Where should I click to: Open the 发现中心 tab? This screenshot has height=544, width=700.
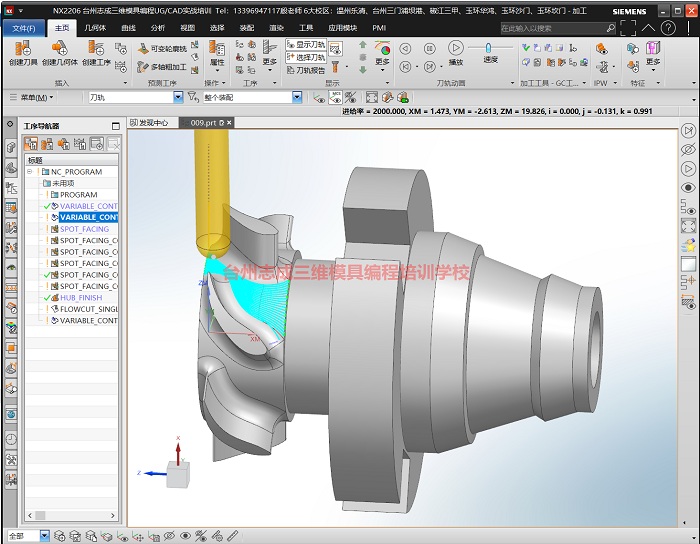pyautogui.click(x=150, y=123)
